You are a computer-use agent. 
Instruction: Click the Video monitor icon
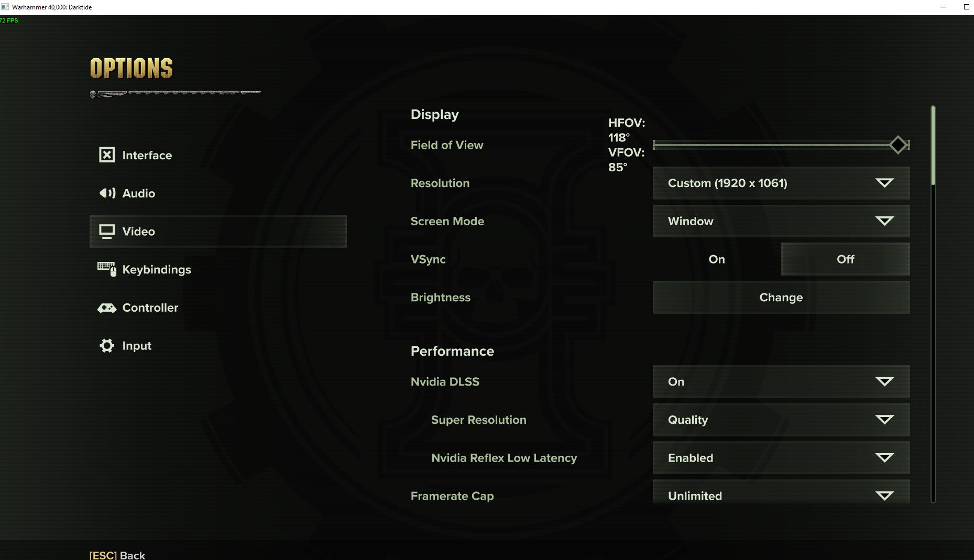(107, 232)
